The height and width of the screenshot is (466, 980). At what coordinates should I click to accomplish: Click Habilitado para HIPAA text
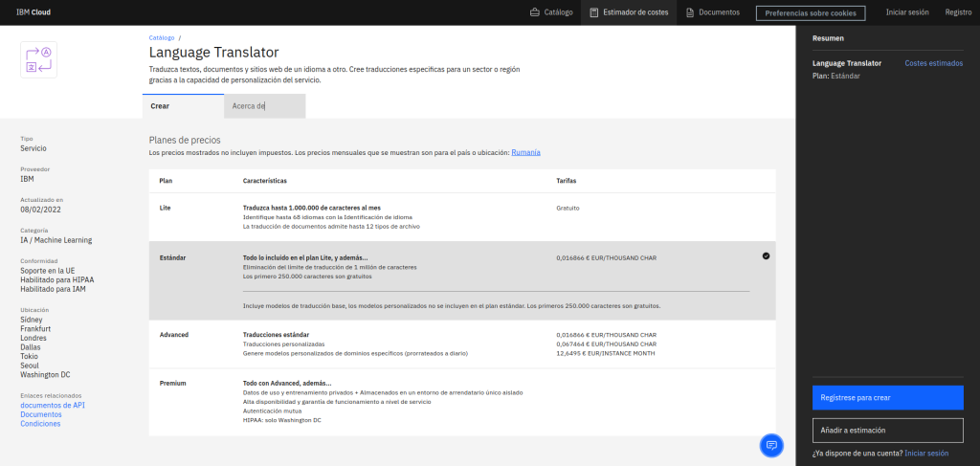[56, 279]
